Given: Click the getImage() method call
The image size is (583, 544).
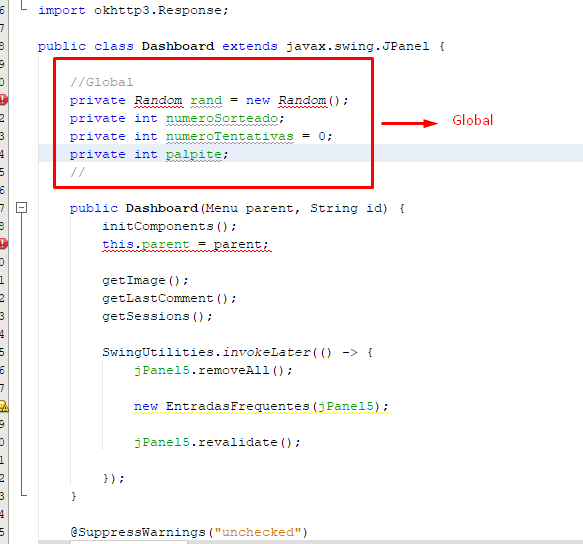Looking at the screenshot, I should click(x=145, y=280).
